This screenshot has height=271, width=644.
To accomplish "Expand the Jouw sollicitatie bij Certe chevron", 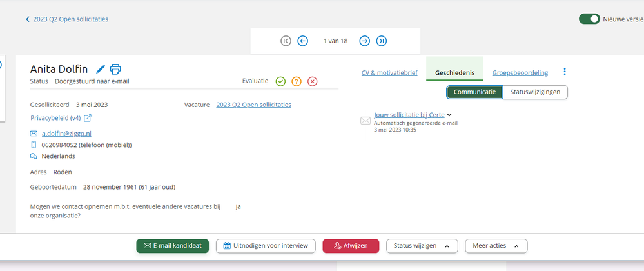I will [449, 115].
